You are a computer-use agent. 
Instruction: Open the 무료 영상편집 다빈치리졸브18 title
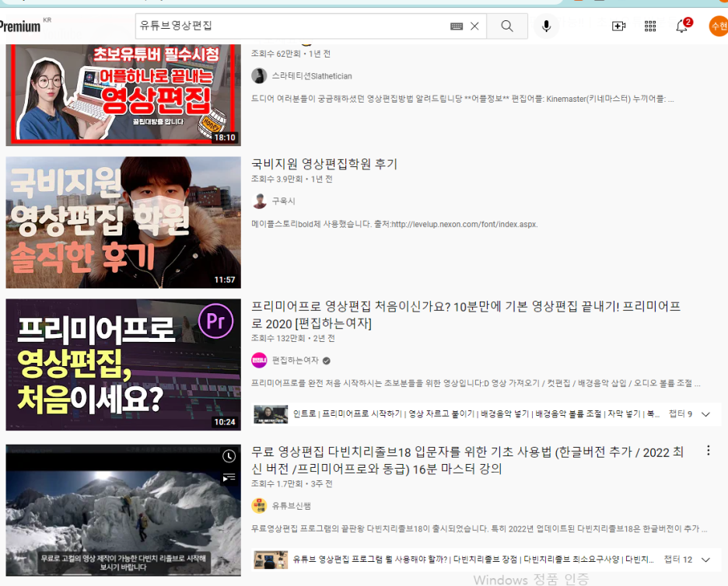tap(467, 460)
